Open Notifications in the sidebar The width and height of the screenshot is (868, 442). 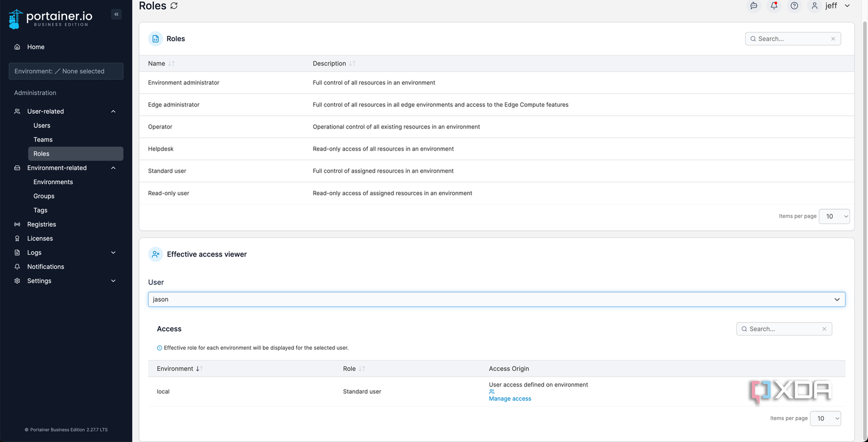click(46, 267)
